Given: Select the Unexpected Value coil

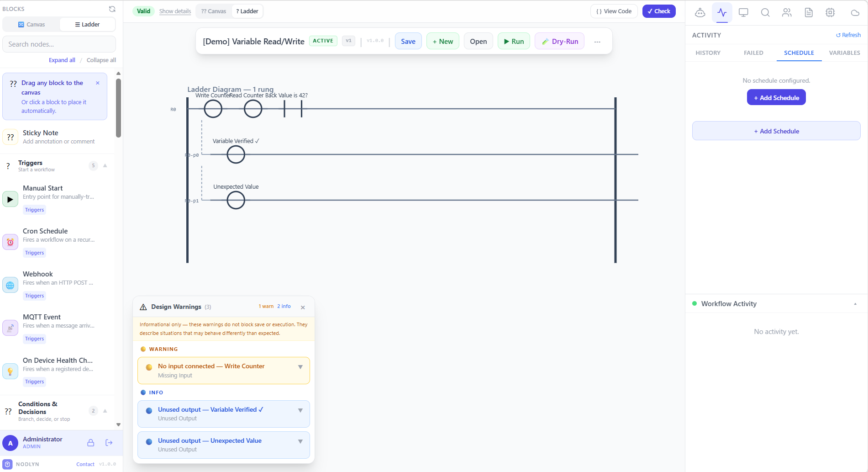Looking at the screenshot, I should 236,200.
